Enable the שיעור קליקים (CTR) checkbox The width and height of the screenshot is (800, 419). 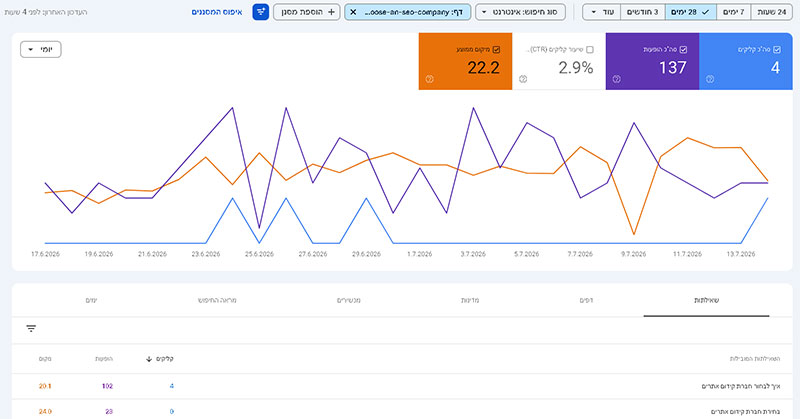coord(590,50)
